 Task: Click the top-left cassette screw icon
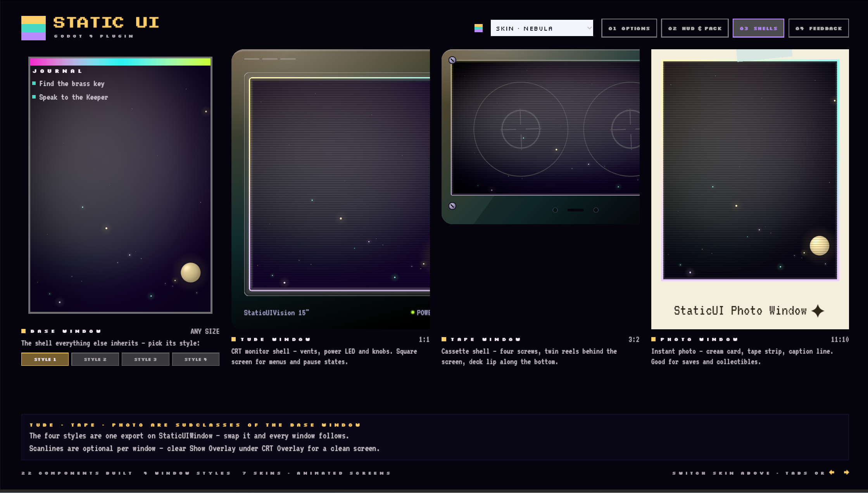(x=452, y=60)
